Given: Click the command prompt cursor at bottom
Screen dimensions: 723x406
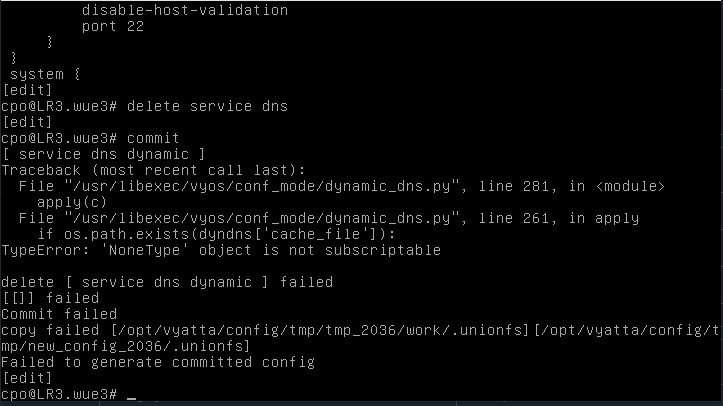Looking at the screenshot, I should (x=131, y=395).
